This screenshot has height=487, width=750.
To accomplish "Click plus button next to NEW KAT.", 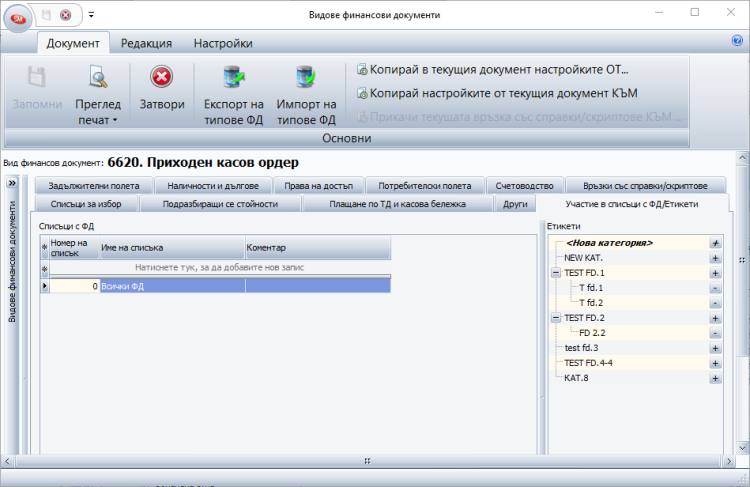I will [715, 258].
